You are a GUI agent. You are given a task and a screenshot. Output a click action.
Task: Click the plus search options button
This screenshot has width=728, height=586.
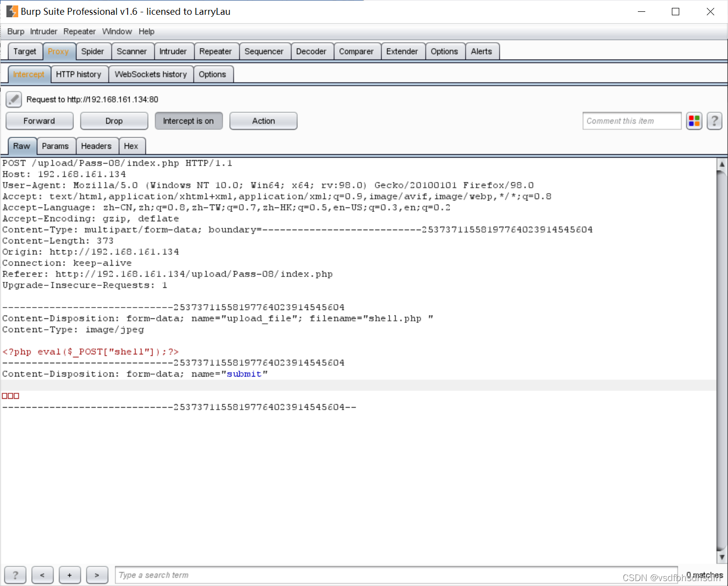70,575
